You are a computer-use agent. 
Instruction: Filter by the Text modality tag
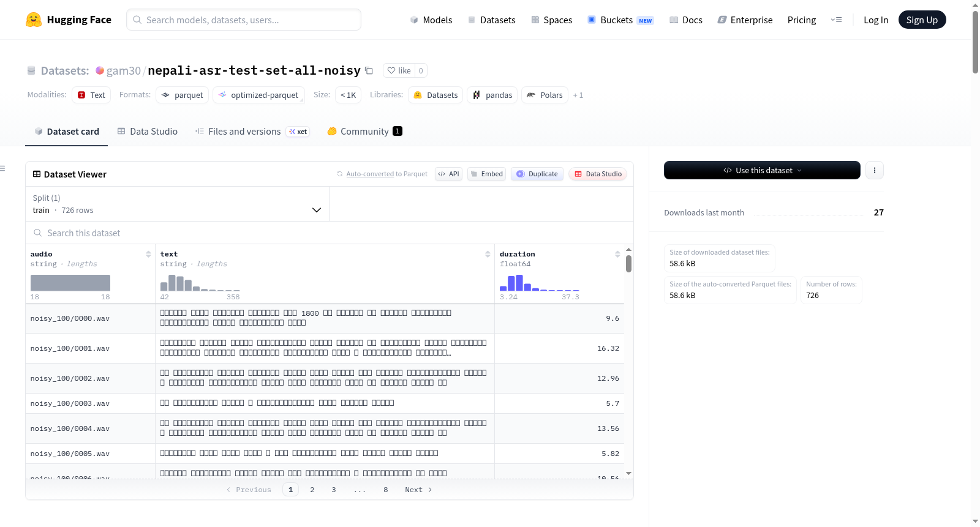tap(91, 95)
